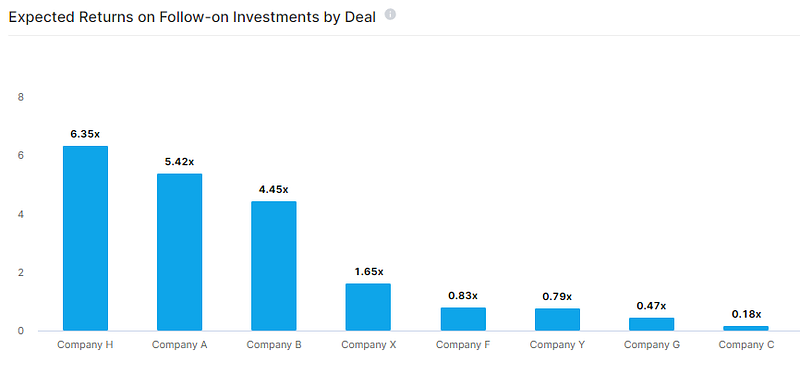
Task: Click the Company H axis label
Action: coord(85,345)
